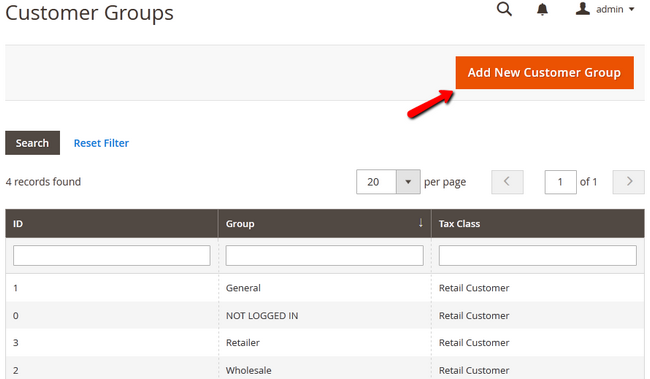
Task: Go to previous page arrow
Action: pos(507,182)
